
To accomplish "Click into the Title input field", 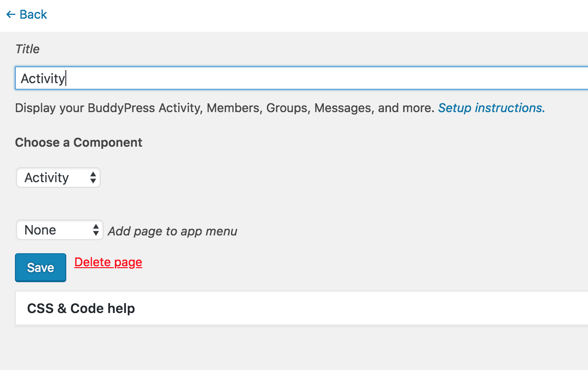I will coord(301,78).
